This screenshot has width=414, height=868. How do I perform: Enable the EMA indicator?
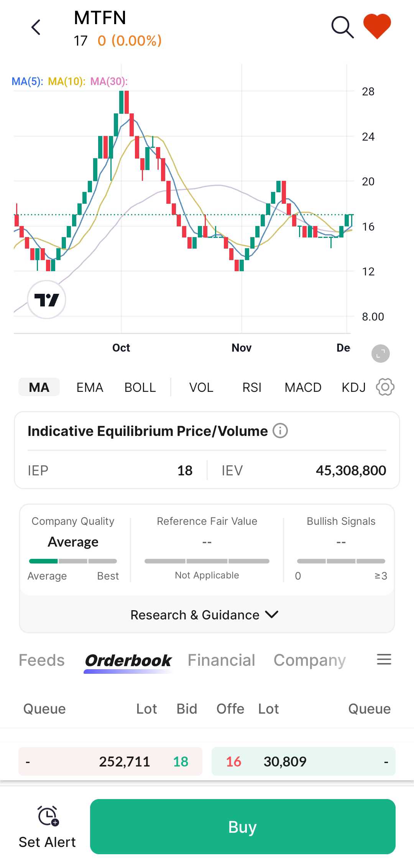pos(90,387)
